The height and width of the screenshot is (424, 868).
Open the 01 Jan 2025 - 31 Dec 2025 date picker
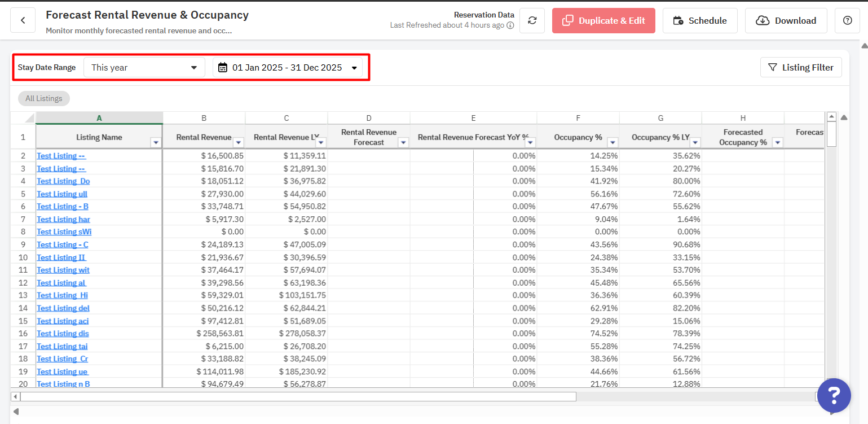(x=288, y=67)
